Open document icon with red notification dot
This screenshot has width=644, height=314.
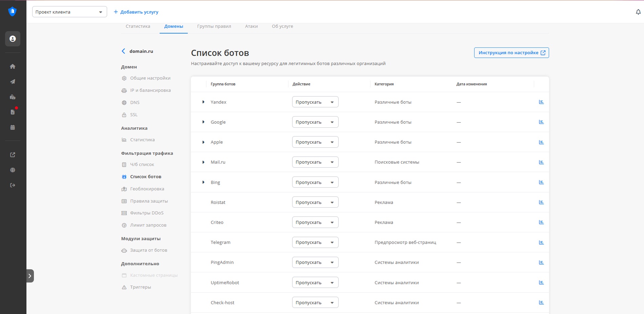(13, 112)
